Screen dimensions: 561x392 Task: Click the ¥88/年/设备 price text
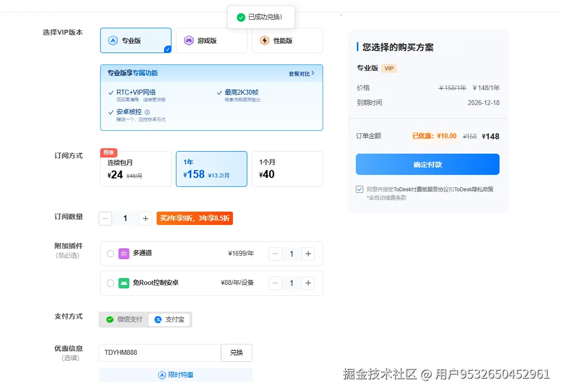pyautogui.click(x=237, y=283)
